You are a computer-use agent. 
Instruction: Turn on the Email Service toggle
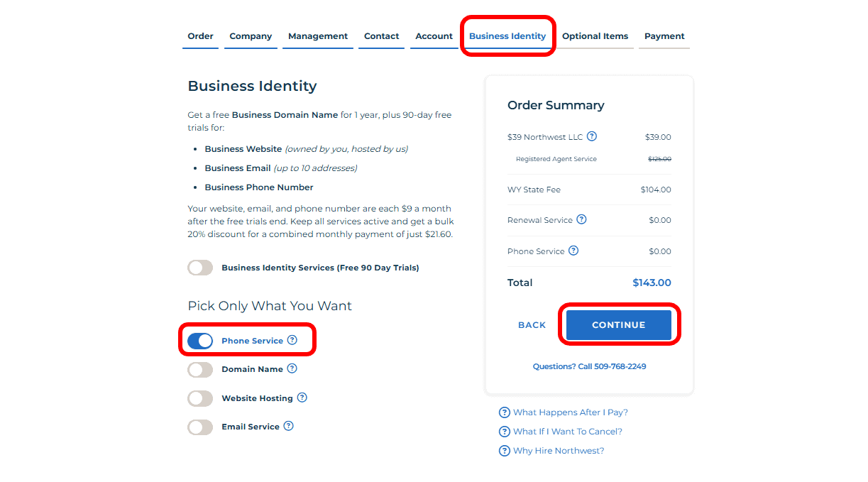[200, 427]
